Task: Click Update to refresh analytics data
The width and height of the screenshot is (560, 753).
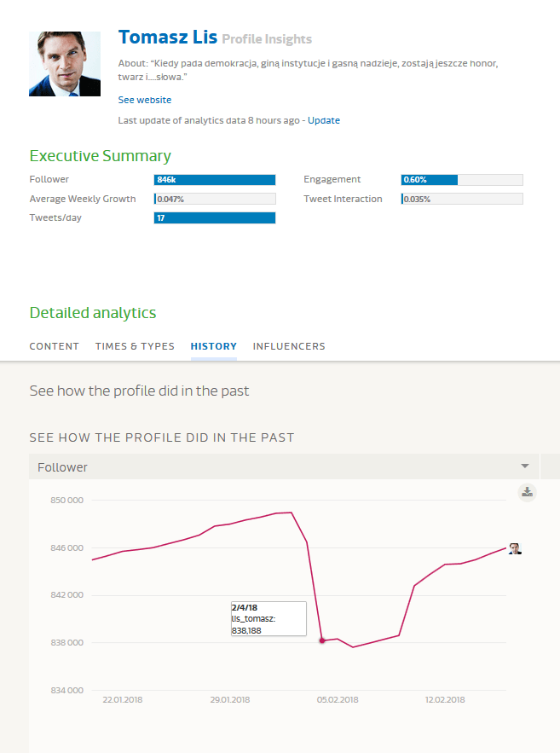Action: click(x=324, y=120)
